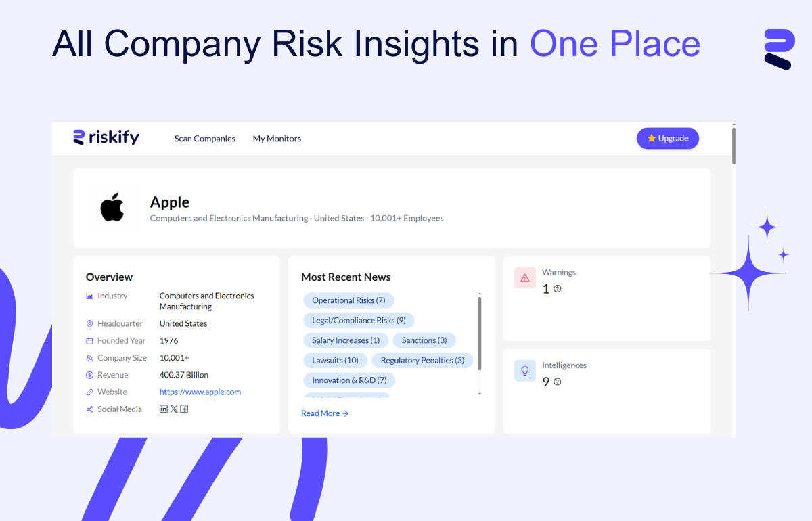Select the Lawsuits (10) tag
812x521 pixels.
(336, 360)
